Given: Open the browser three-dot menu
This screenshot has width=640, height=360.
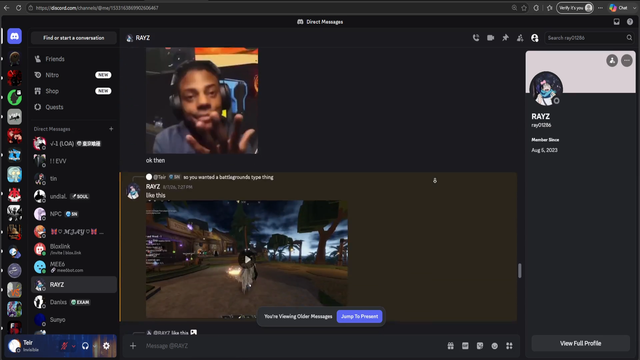Looking at the screenshot, I should [x=600, y=8].
